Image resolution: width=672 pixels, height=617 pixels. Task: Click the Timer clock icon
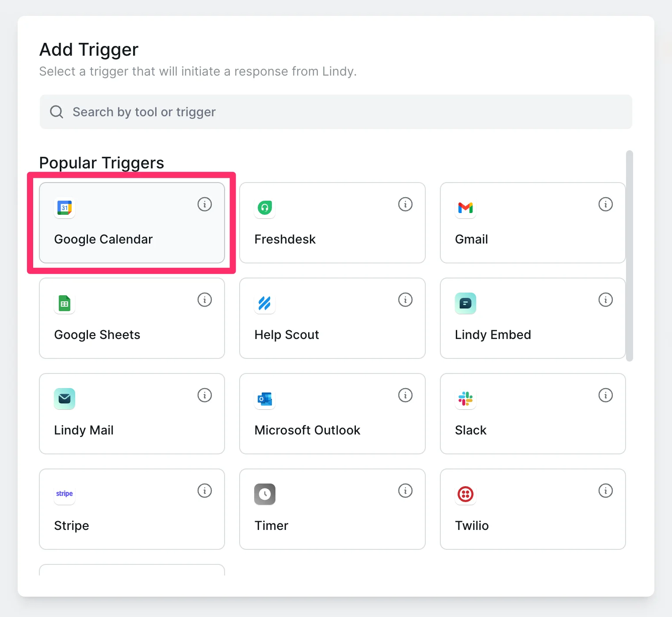(x=265, y=494)
